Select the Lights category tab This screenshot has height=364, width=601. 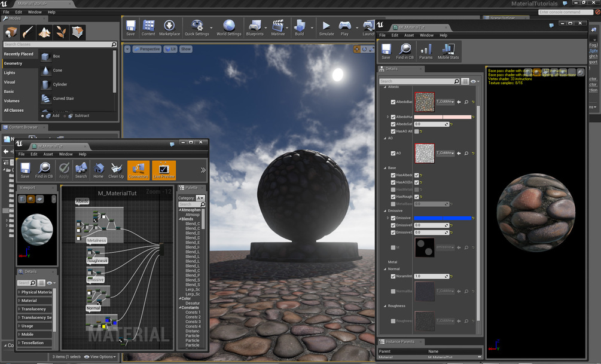click(x=10, y=73)
